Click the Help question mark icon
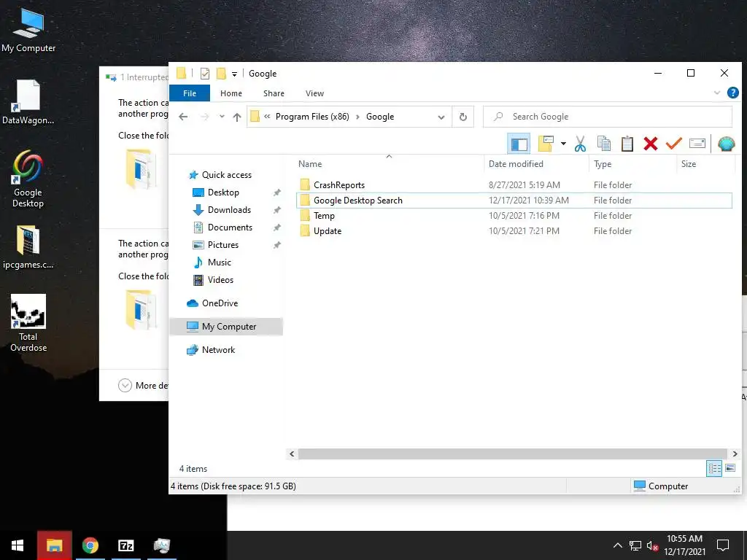Screen dimensions: 747x560 [732, 93]
